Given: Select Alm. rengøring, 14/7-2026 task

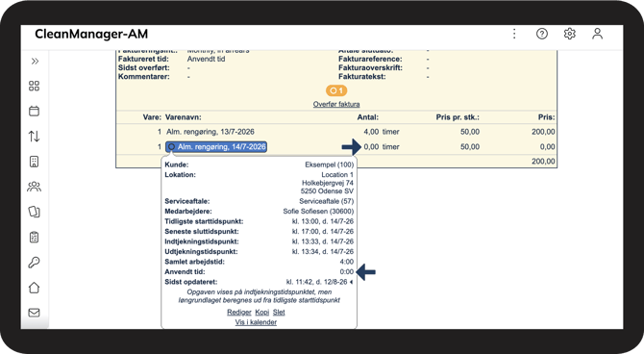Looking at the screenshot, I should 216,147.
